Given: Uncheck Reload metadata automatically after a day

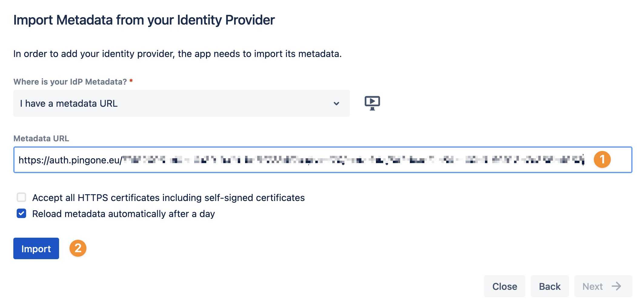Looking at the screenshot, I should coord(22,213).
